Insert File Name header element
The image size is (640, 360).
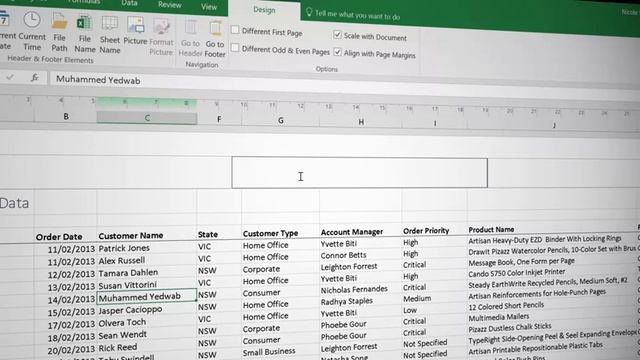pos(84,33)
